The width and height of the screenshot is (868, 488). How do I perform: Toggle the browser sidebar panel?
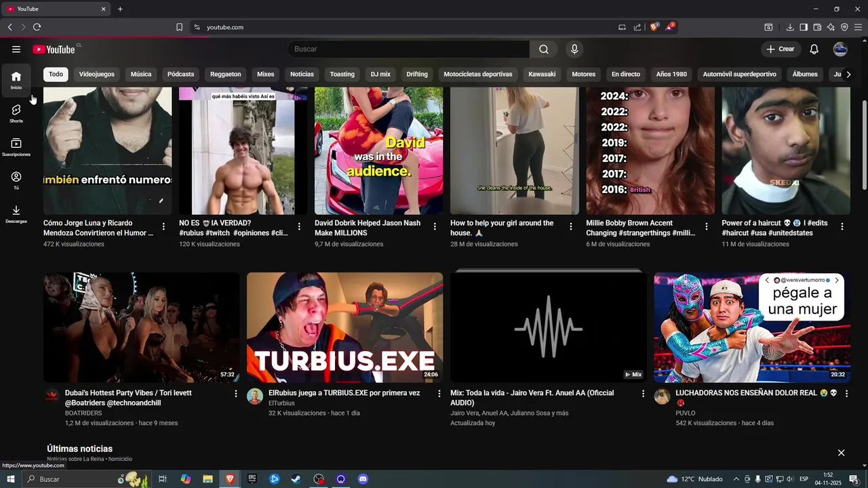coord(804,27)
